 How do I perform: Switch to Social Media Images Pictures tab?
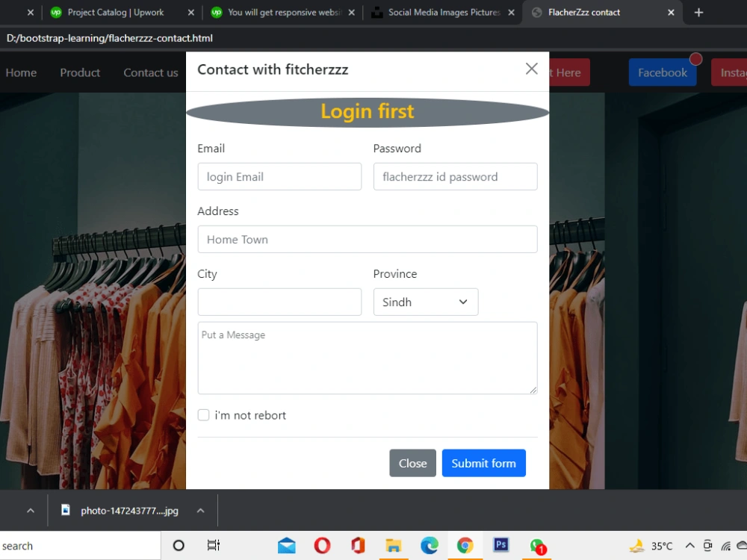[x=444, y=13]
